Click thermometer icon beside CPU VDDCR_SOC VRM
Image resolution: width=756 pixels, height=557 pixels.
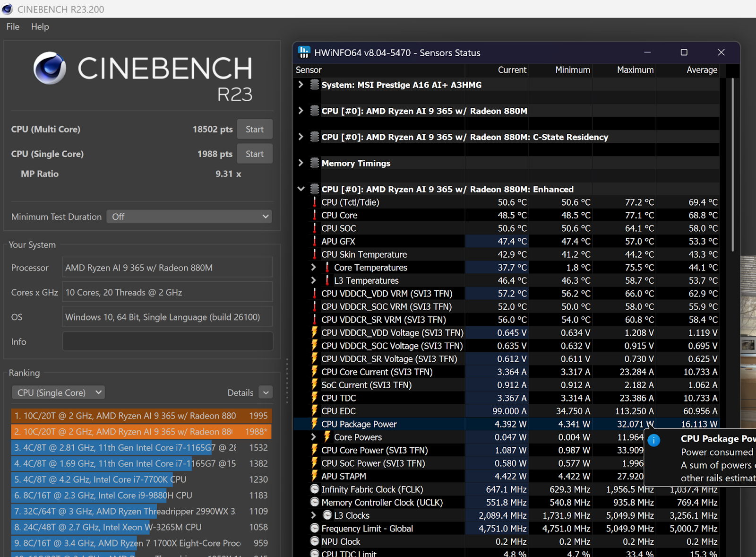click(x=315, y=306)
